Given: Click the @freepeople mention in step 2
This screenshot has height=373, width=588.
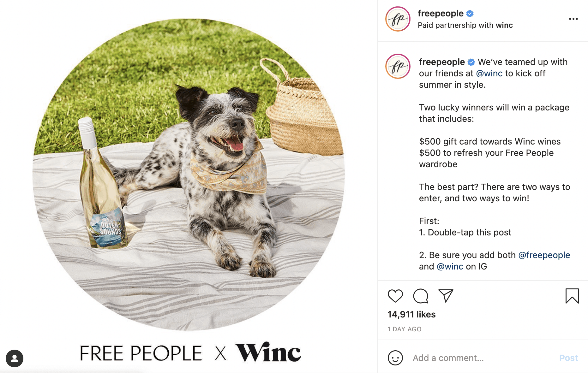Looking at the screenshot, I should pyautogui.click(x=544, y=255).
